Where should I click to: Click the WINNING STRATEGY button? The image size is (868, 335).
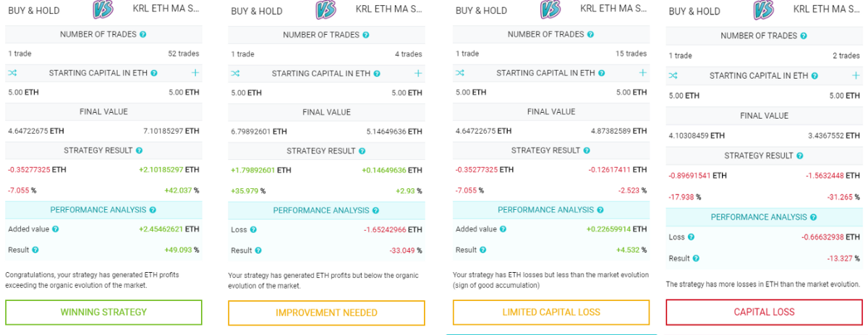coord(103,313)
